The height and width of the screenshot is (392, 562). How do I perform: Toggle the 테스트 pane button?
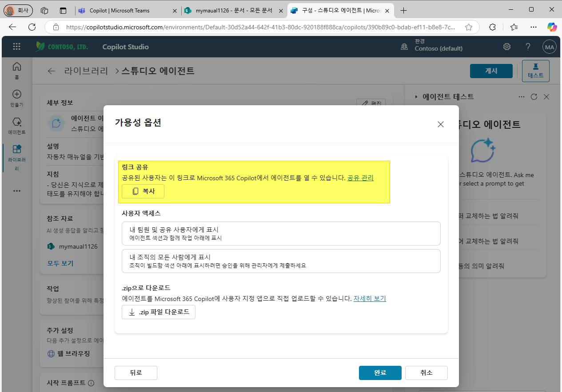pyautogui.click(x=536, y=71)
